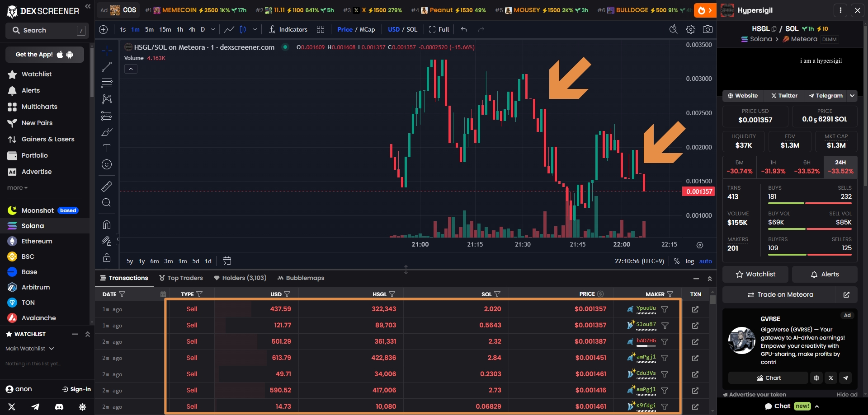Expand more sidebar links

click(x=17, y=188)
